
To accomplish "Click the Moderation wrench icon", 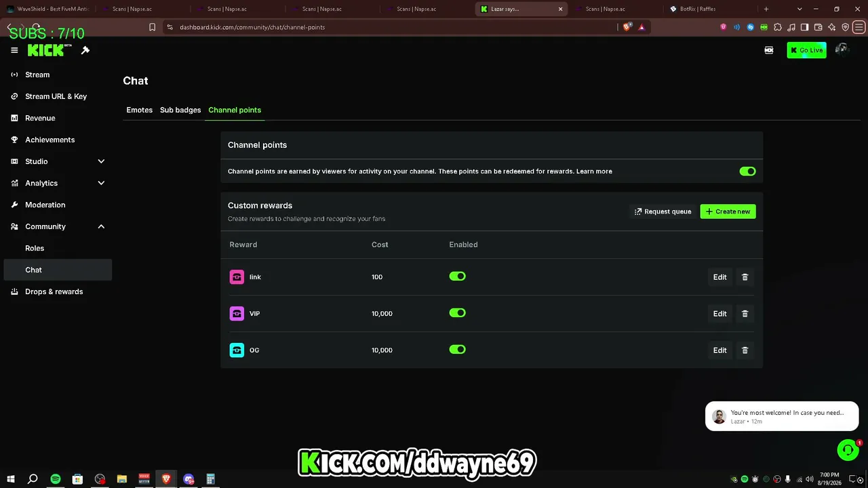I will [14, 205].
